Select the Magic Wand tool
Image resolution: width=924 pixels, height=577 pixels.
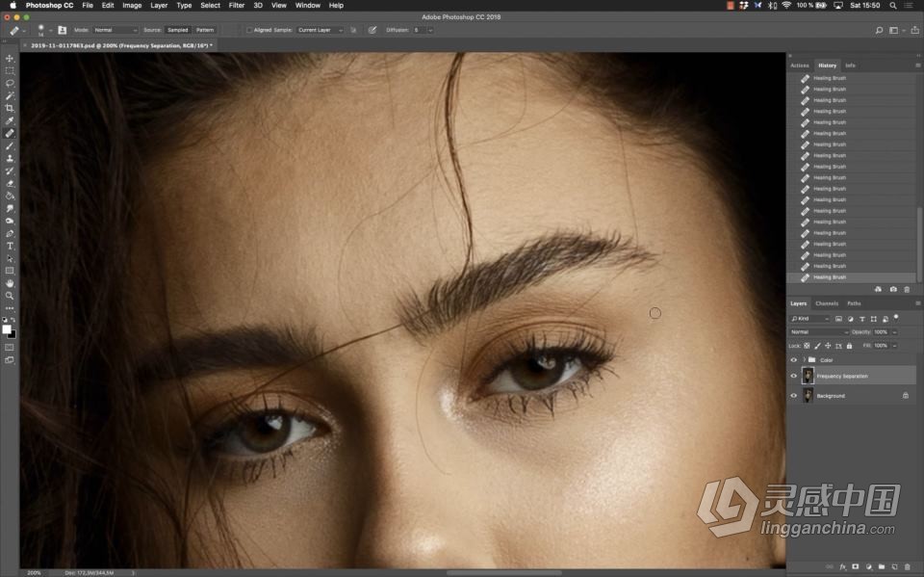click(x=10, y=95)
